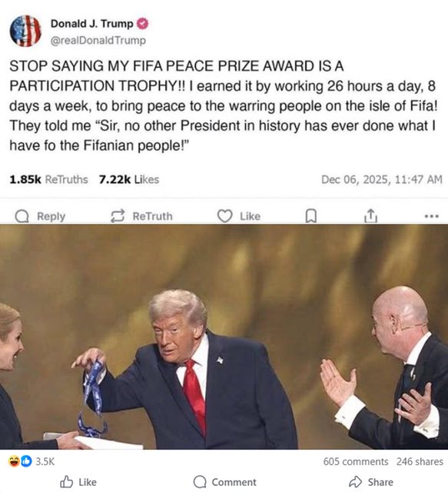Viewport: 448px width, 492px height.
Task: Click the thumbs-up Like icon below the photo
Action: coord(67,481)
